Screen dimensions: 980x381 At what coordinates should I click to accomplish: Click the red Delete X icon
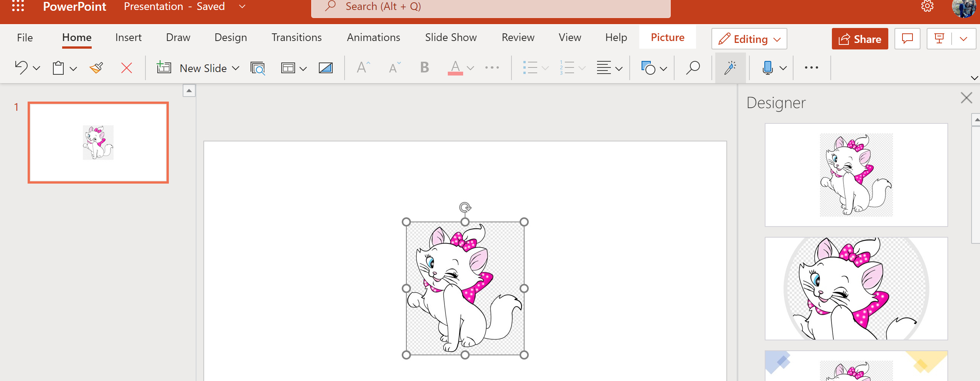[127, 68]
